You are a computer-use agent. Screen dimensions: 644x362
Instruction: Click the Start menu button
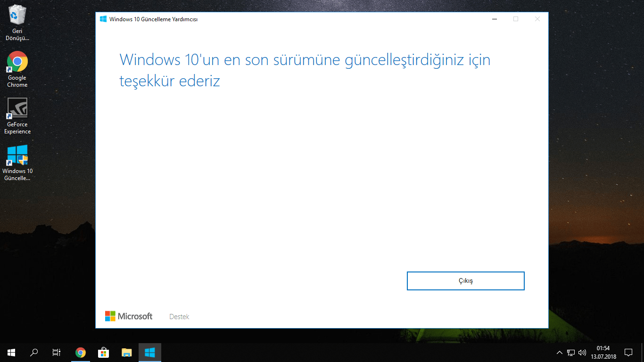coord(10,352)
